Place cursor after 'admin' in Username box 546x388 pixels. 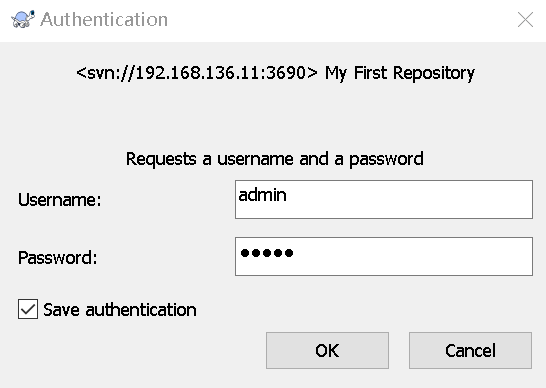pyautogui.click(x=288, y=195)
